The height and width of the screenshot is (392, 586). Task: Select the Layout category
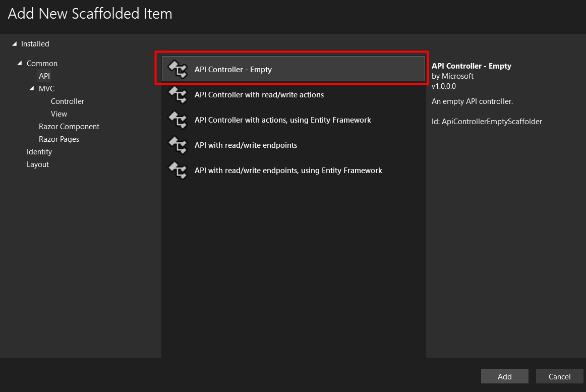[38, 164]
